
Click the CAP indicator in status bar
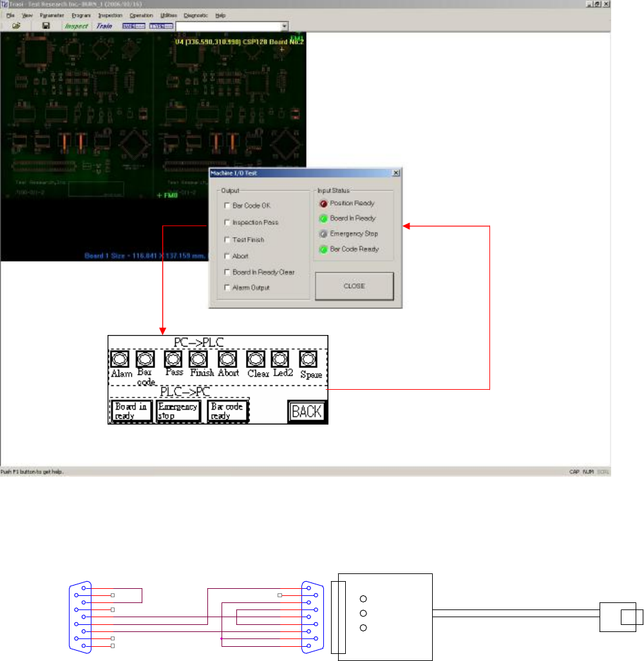[574, 472]
